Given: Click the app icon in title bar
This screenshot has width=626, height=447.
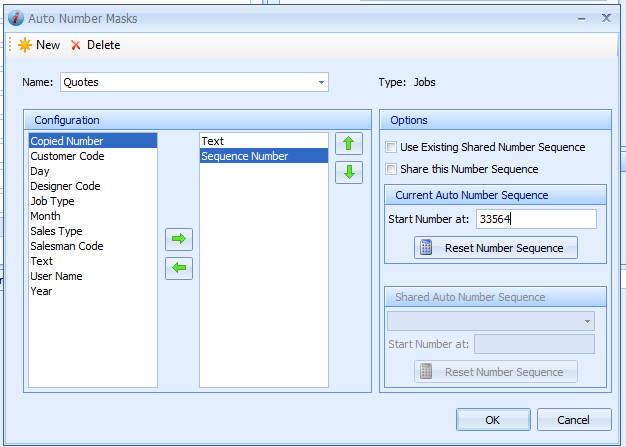Looking at the screenshot, I should tap(13, 18).
